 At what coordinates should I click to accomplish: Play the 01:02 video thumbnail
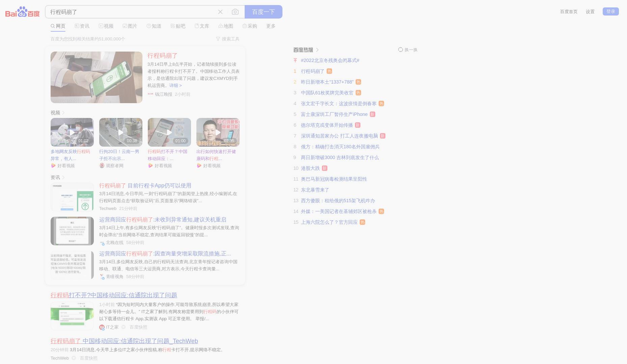72,132
